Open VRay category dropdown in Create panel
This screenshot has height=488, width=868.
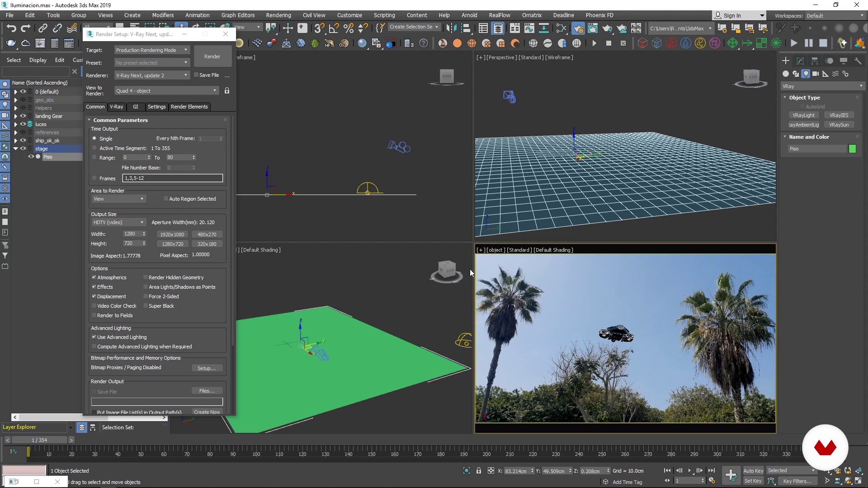click(823, 86)
